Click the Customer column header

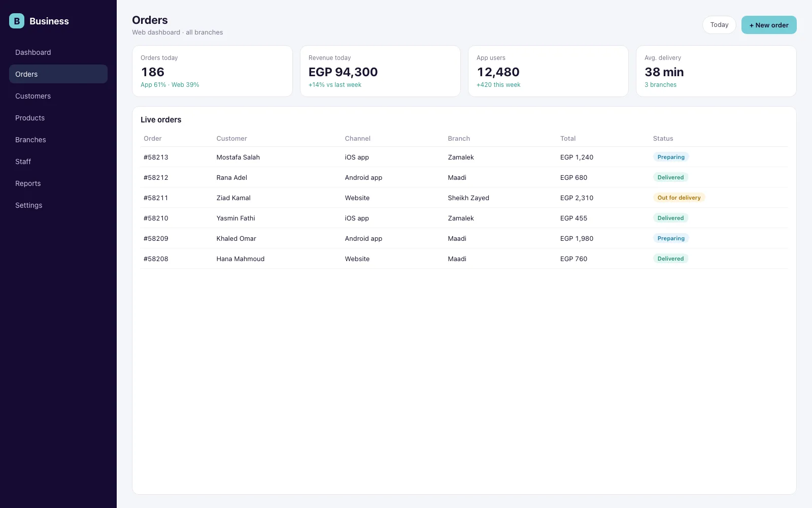(232, 139)
